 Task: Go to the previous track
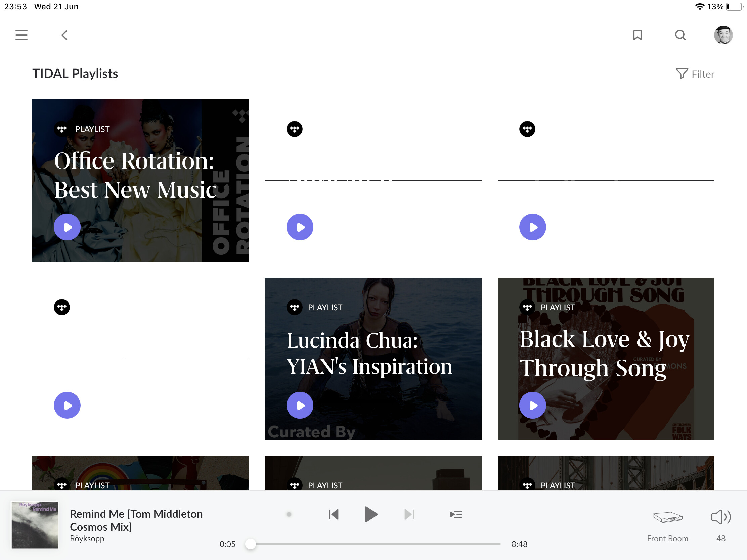(x=333, y=514)
